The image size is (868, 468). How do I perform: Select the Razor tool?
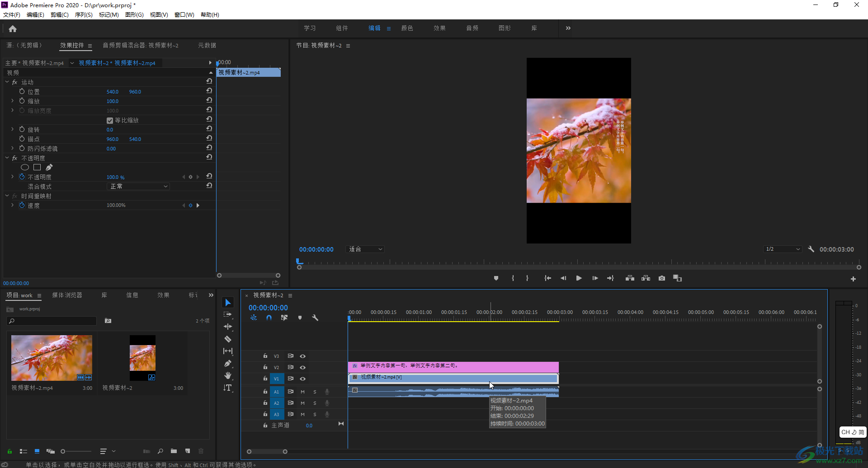[x=228, y=339]
